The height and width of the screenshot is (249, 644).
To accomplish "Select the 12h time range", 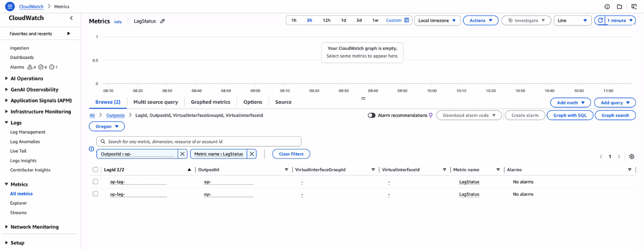I will [x=327, y=20].
